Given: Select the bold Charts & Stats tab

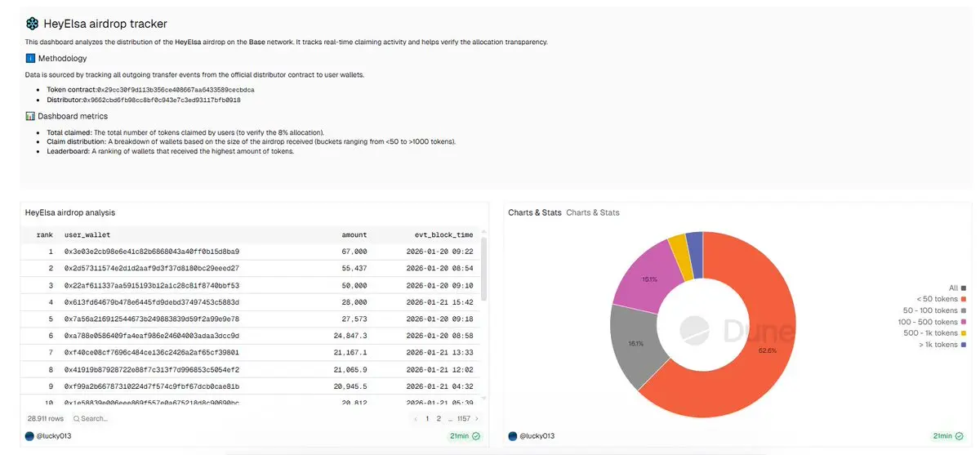Looking at the screenshot, I should (x=535, y=212).
